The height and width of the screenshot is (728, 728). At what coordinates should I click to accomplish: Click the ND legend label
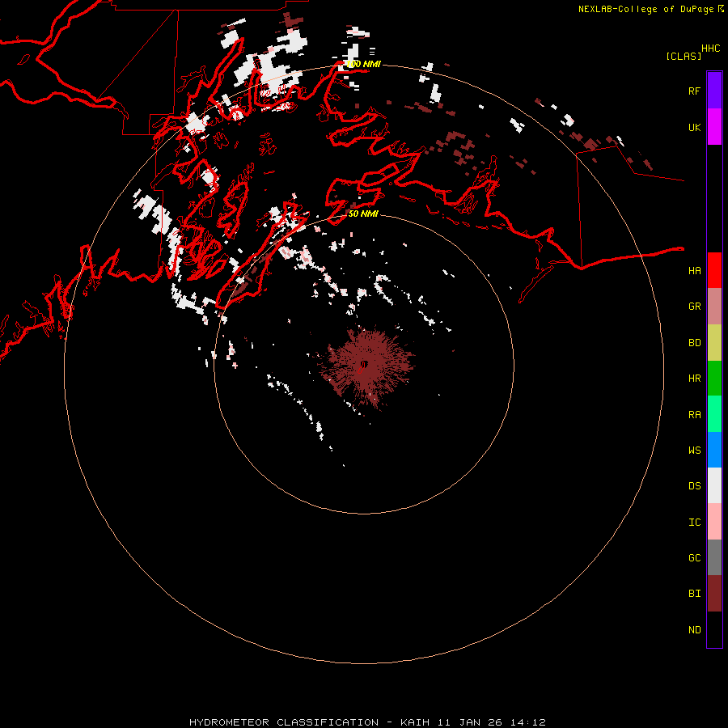point(694,630)
